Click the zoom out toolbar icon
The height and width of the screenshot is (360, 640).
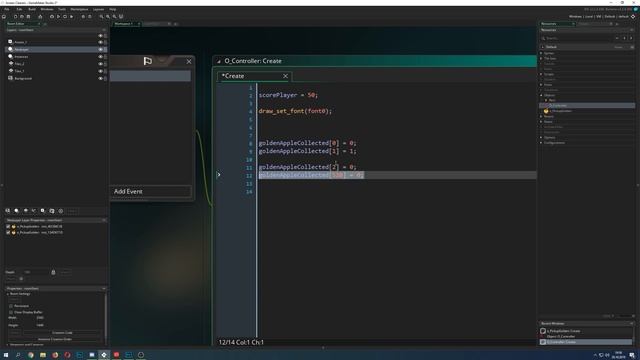(101, 17)
